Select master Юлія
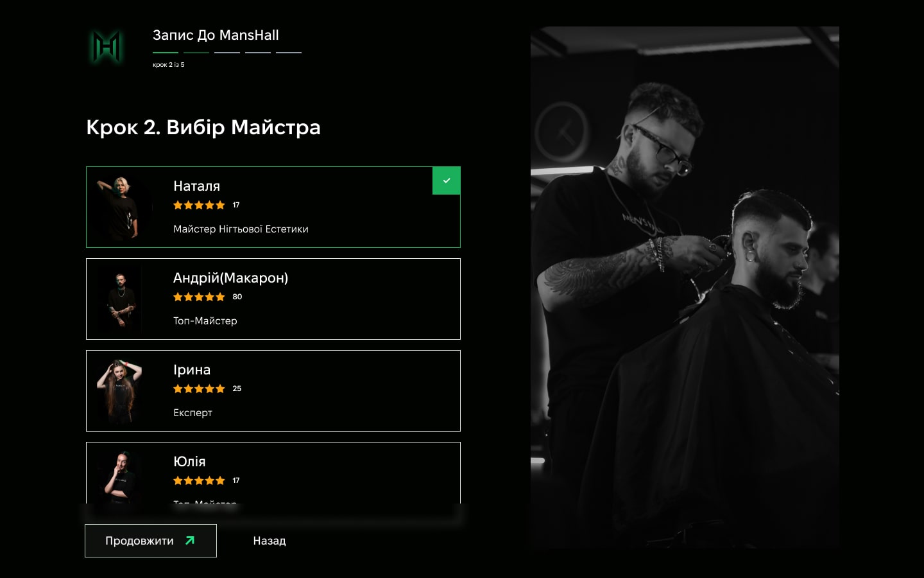 (273, 473)
